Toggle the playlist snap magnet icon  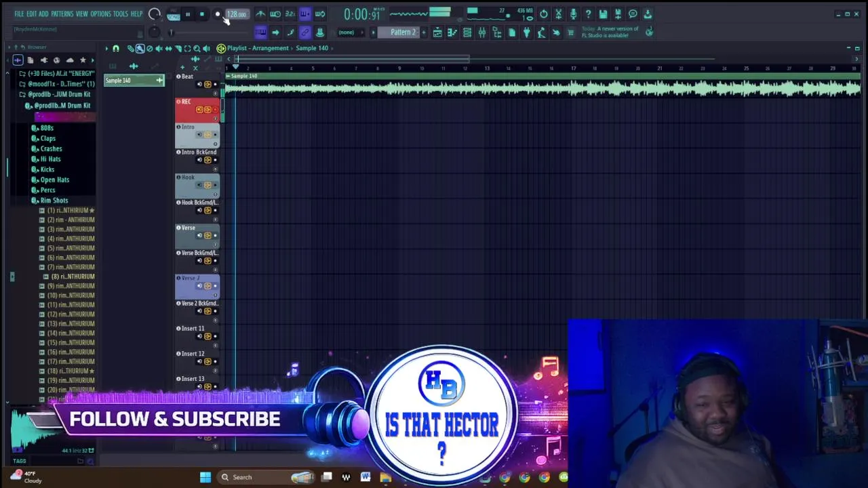tap(116, 48)
